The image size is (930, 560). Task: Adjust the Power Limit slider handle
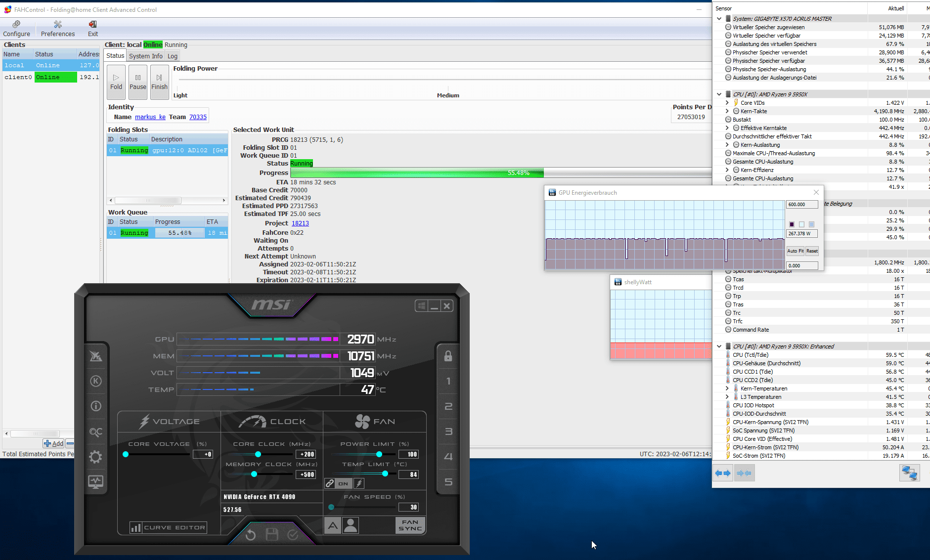pyautogui.click(x=379, y=454)
